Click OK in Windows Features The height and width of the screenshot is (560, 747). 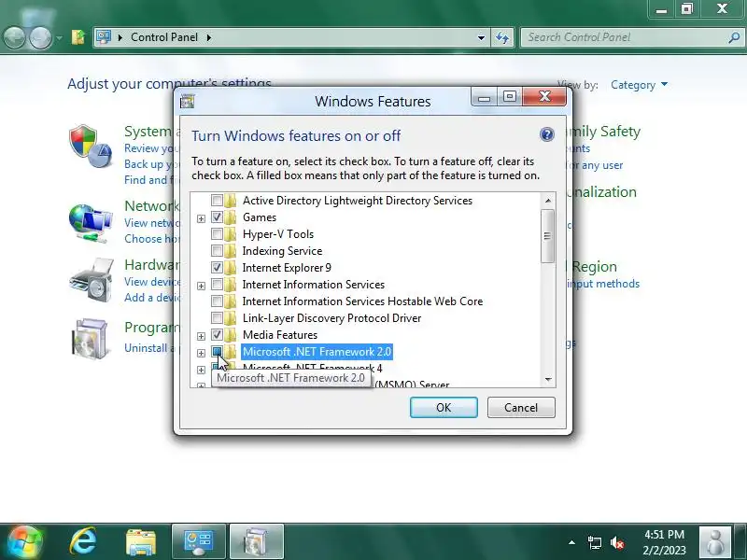(x=444, y=408)
